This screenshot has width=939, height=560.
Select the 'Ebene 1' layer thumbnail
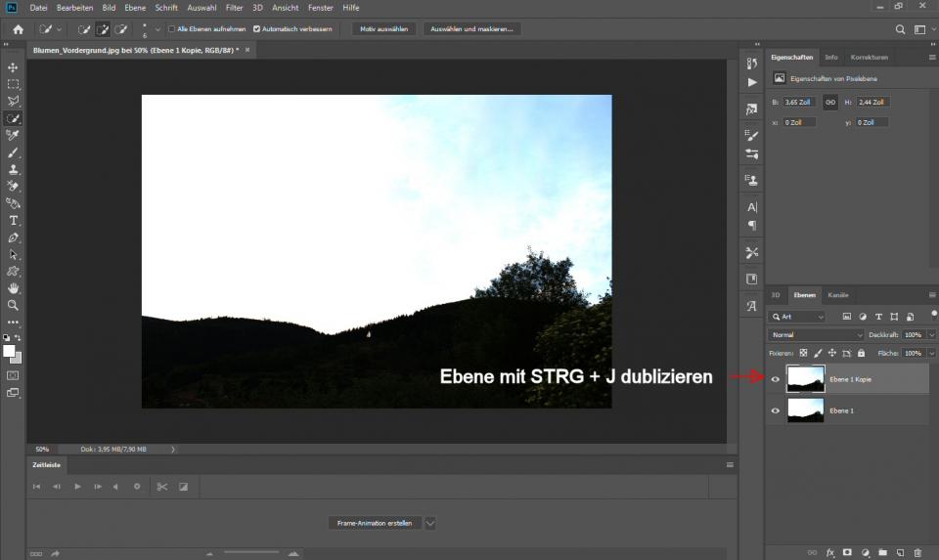tap(806, 410)
